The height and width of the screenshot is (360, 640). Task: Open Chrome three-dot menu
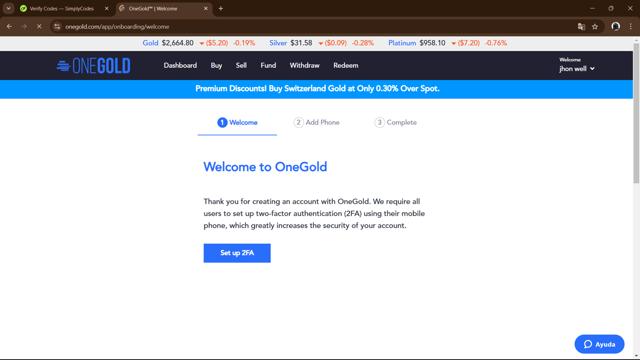tap(631, 27)
